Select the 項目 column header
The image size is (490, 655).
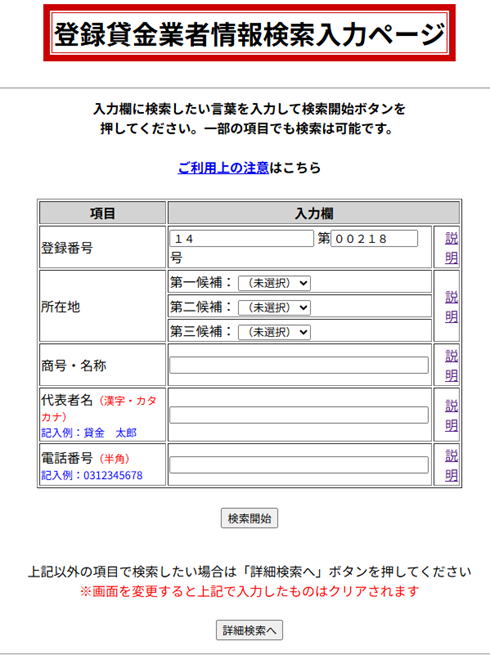pyautogui.click(x=102, y=213)
